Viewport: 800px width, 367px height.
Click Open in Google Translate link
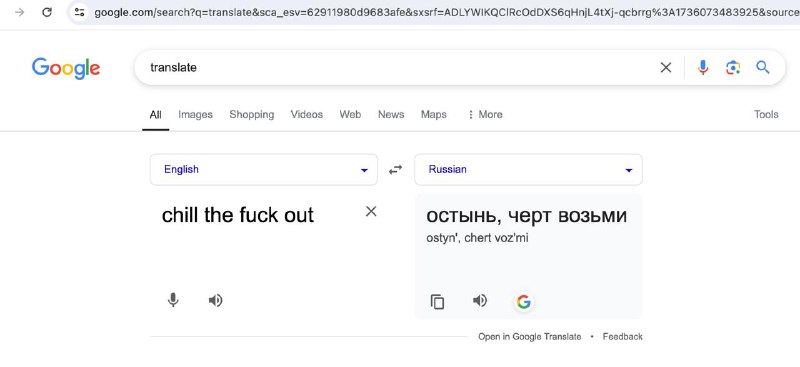coord(530,336)
